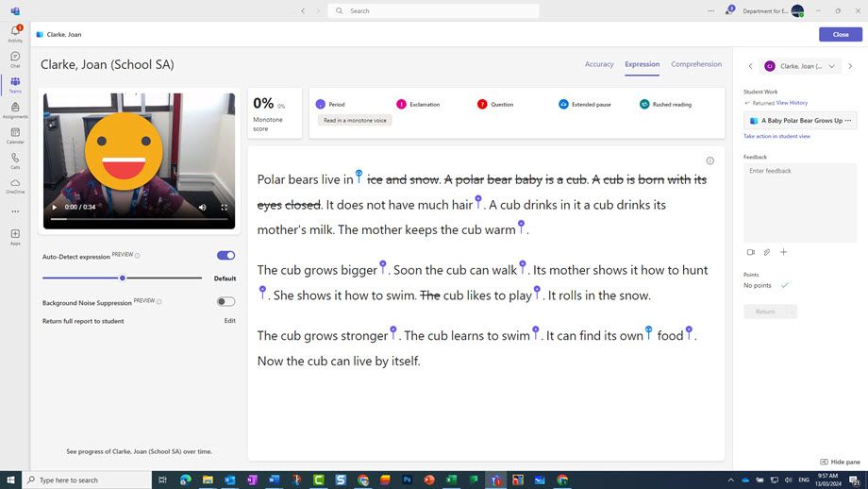Open Settings and more ellipsis in title bar
This screenshot has width=868, height=489.
pos(710,10)
